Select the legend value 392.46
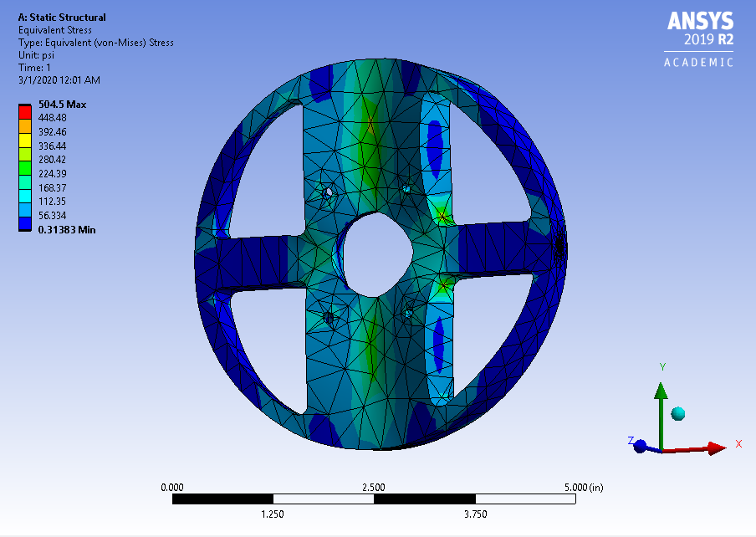756x537 pixels. pyautogui.click(x=53, y=131)
